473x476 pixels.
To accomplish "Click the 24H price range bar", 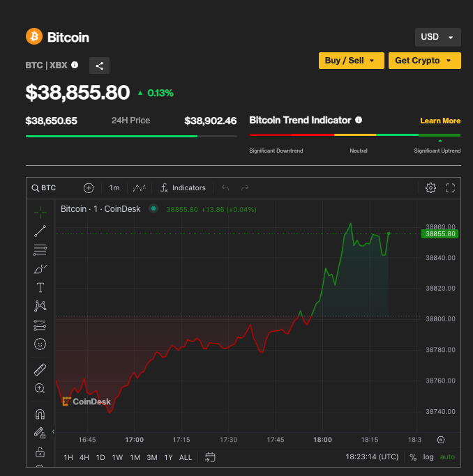I will 131,137.
